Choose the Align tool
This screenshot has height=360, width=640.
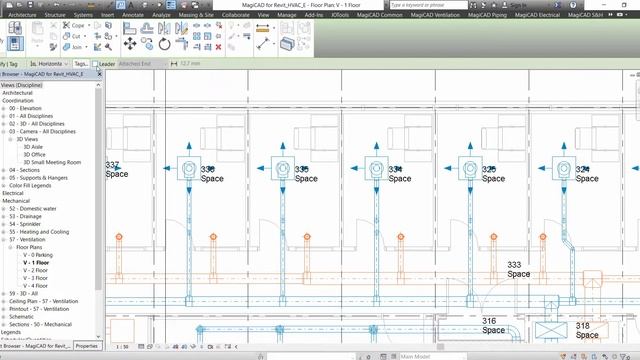(x=129, y=28)
